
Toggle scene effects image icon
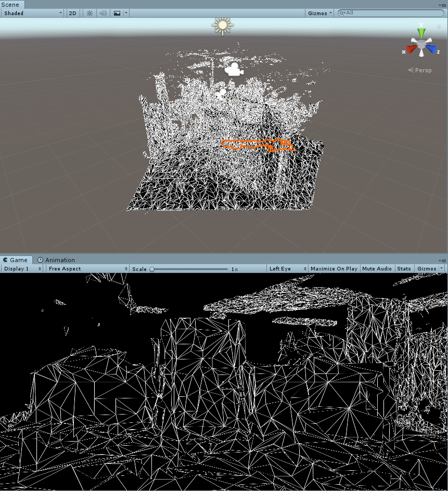(117, 13)
